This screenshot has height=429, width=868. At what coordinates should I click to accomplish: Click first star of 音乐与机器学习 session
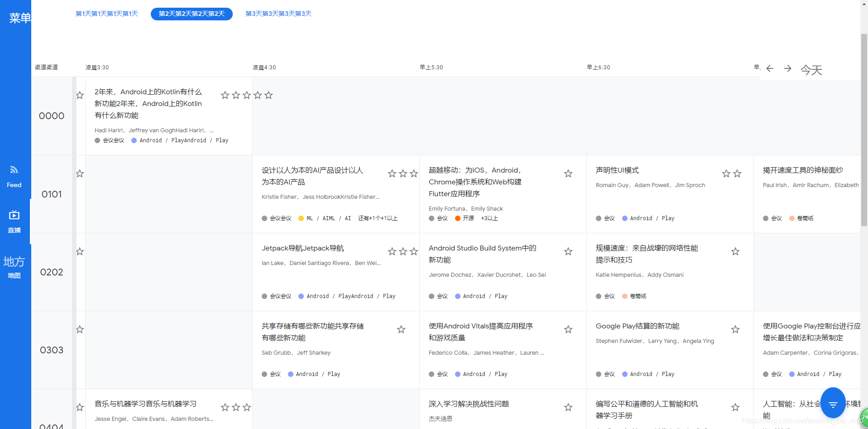tap(225, 407)
